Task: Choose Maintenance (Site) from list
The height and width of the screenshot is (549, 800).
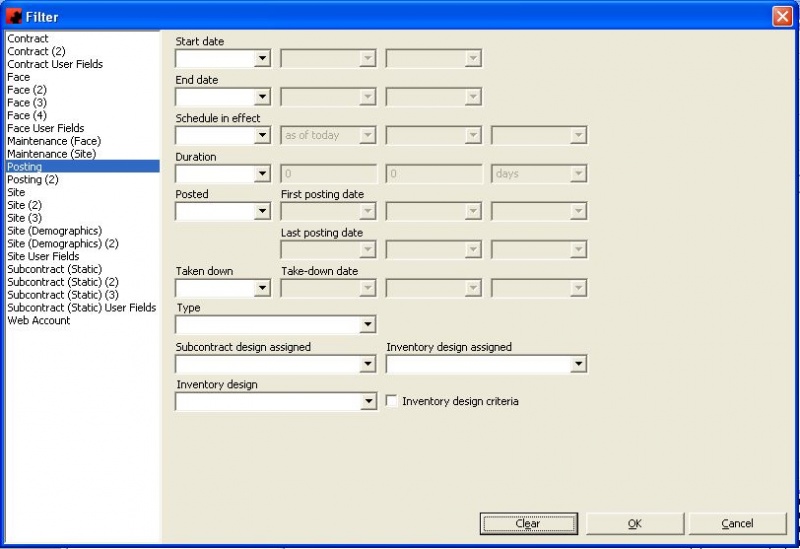Action: 51,154
